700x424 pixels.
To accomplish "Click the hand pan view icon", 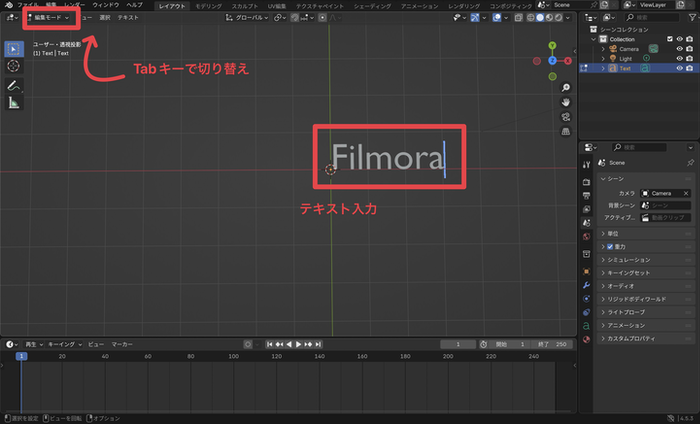I will [x=565, y=102].
